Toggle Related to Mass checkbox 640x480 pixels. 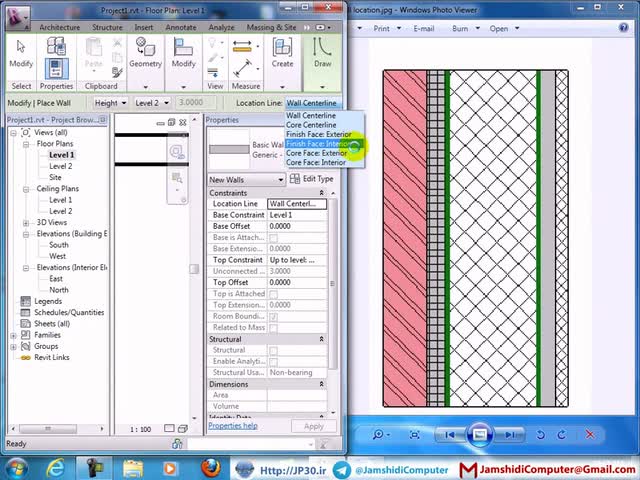pos(273,328)
